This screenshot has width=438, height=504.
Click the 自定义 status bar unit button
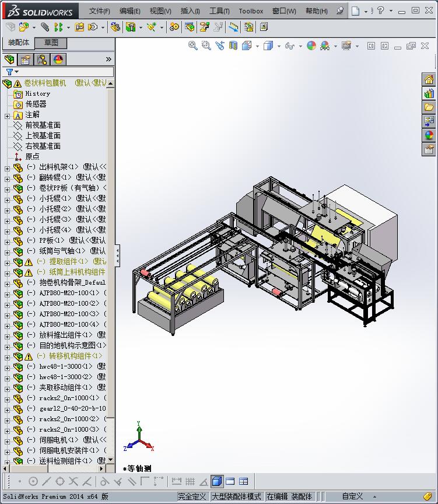352,496
